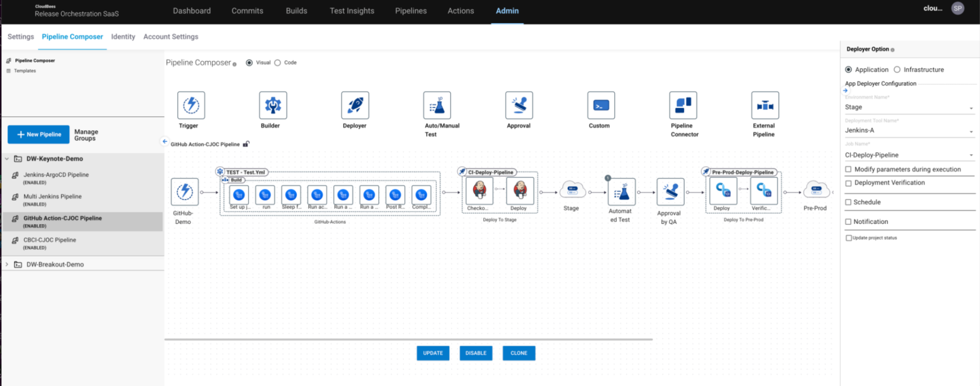This screenshot has height=386, width=980.
Task: Enable the Notification checkbox
Action: click(x=848, y=222)
